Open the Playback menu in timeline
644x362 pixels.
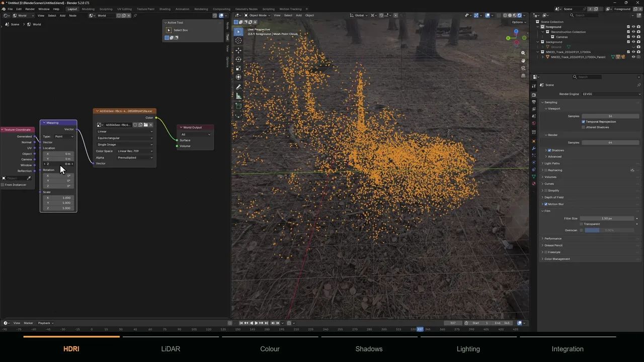(45, 323)
